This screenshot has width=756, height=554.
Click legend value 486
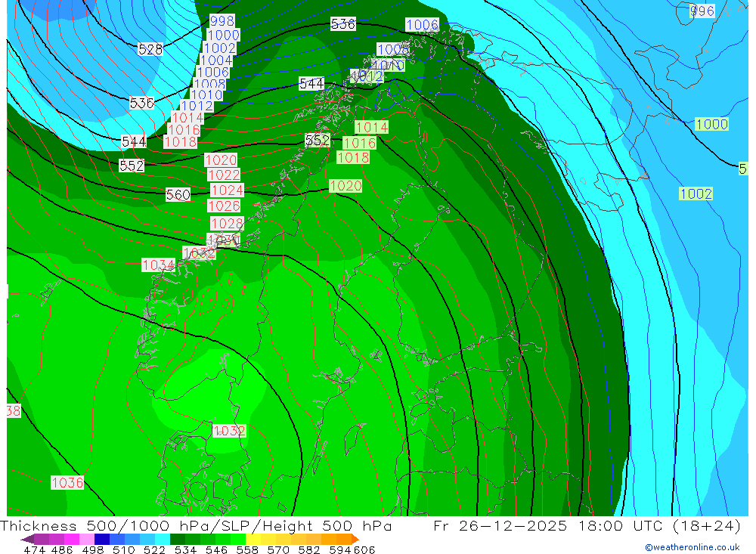point(62,549)
